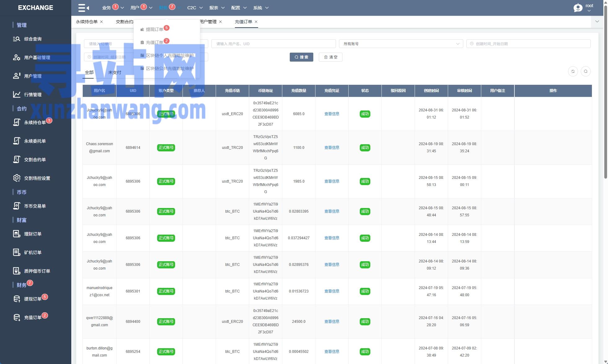The height and width of the screenshot is (364, 608).
Task: Expand the 用户 top menu
Action: pyautogui.click(x=141, y=8)
